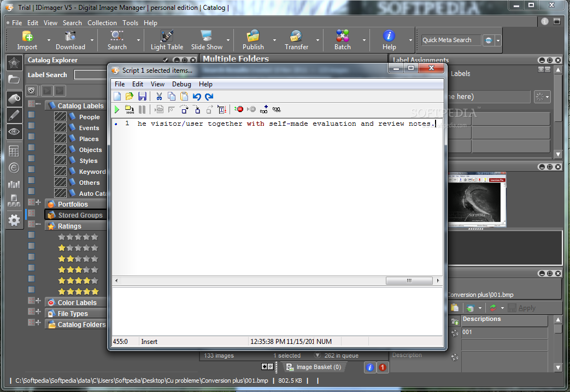The width and height of the screenshot is (570, 392).
Task: Open the Batch dropdown arrow
Action: [364, 40]
